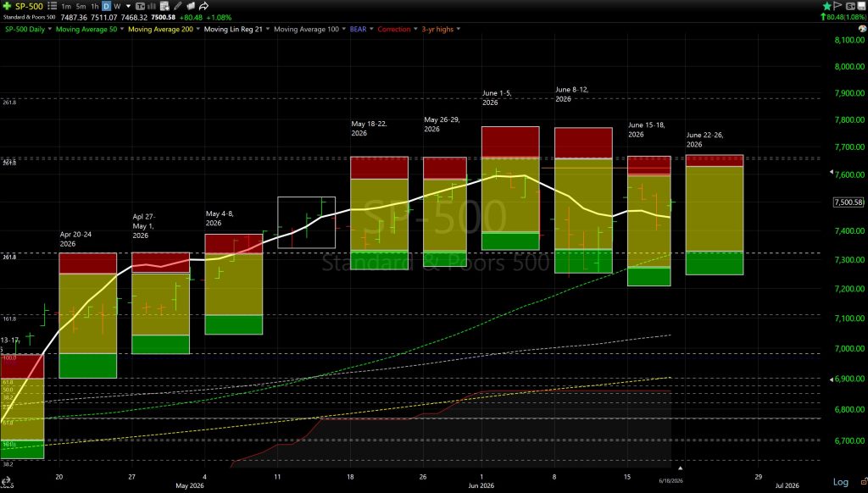
Task: Open the symbol list icon beside SP-500
Action: [x=52, y=6]
